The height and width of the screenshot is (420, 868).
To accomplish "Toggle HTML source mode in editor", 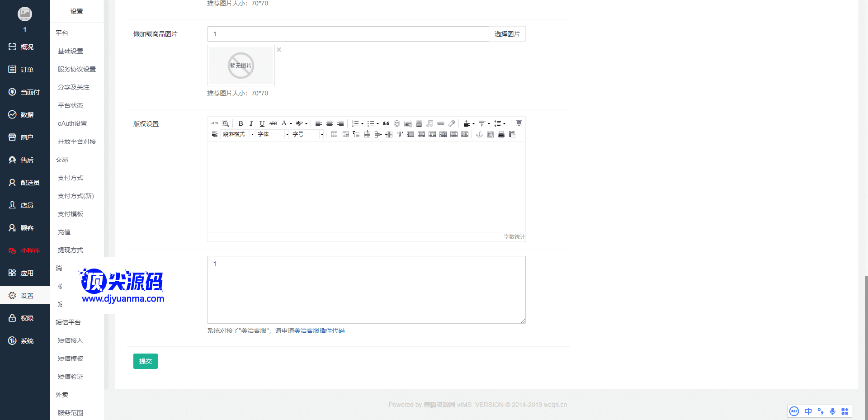I will point(214,123).
